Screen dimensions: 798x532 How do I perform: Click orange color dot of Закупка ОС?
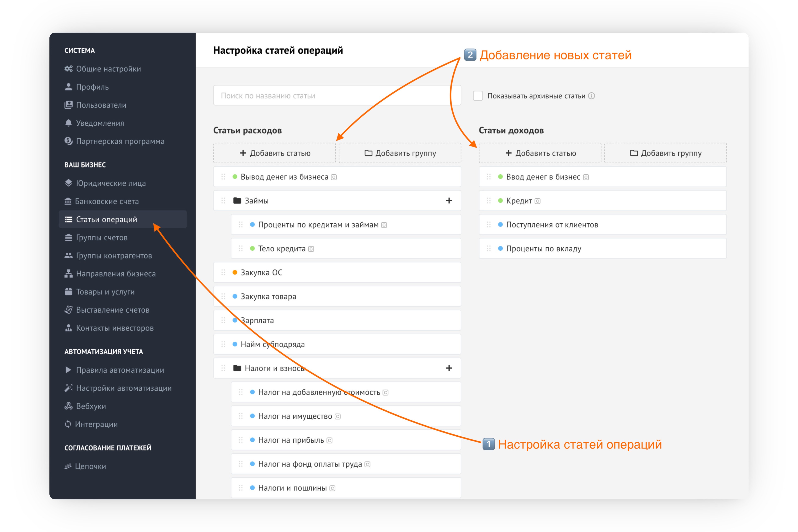(x=235, y=272)
